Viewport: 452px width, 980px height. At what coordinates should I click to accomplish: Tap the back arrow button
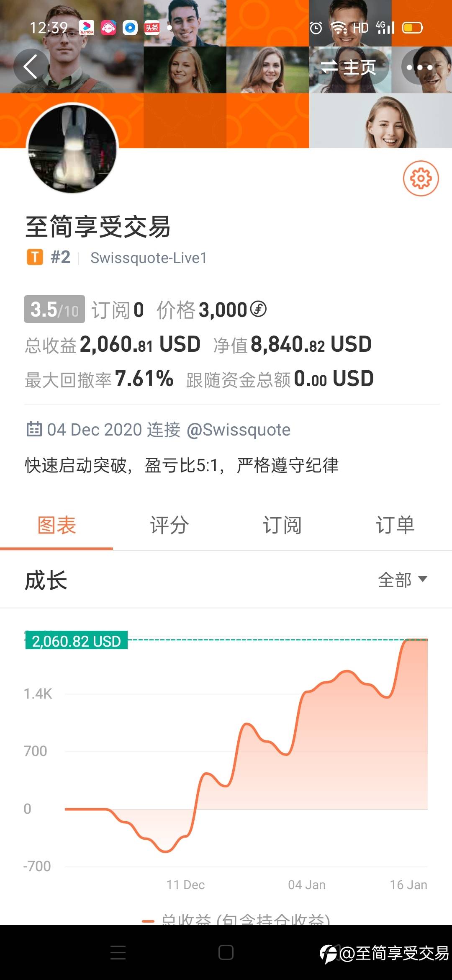(30, 67)
